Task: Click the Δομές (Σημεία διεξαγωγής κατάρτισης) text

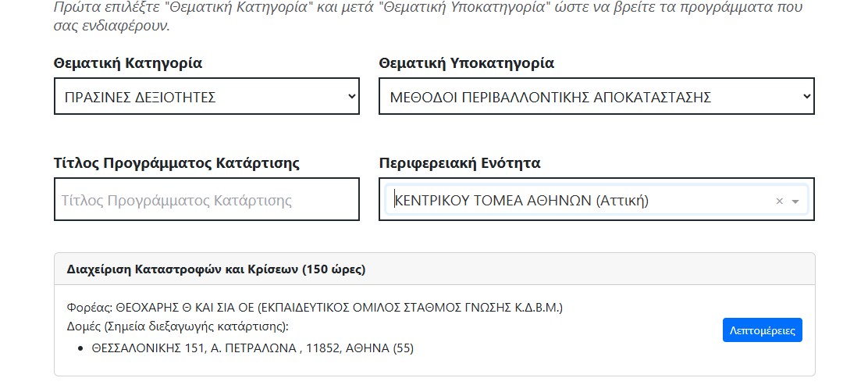Action: (x=178, y=327)
